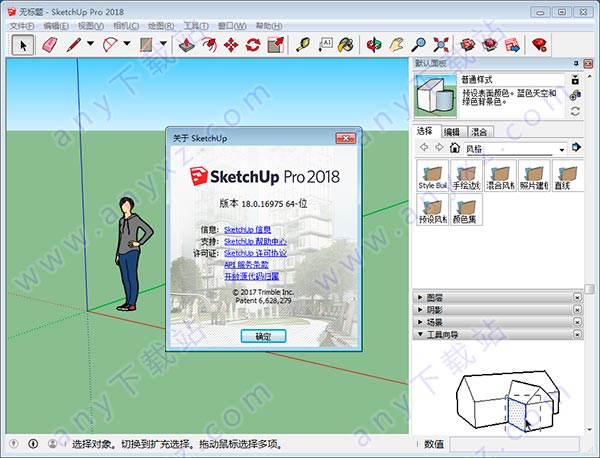Open the 窗口(W) menu
This screenshot has height=458, width=600.
pos(232,26)
